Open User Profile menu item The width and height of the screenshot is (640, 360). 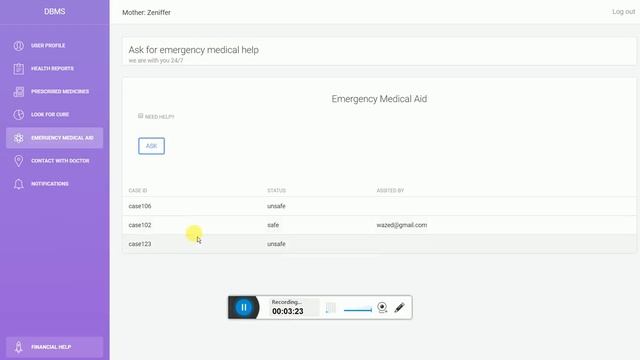48,46
